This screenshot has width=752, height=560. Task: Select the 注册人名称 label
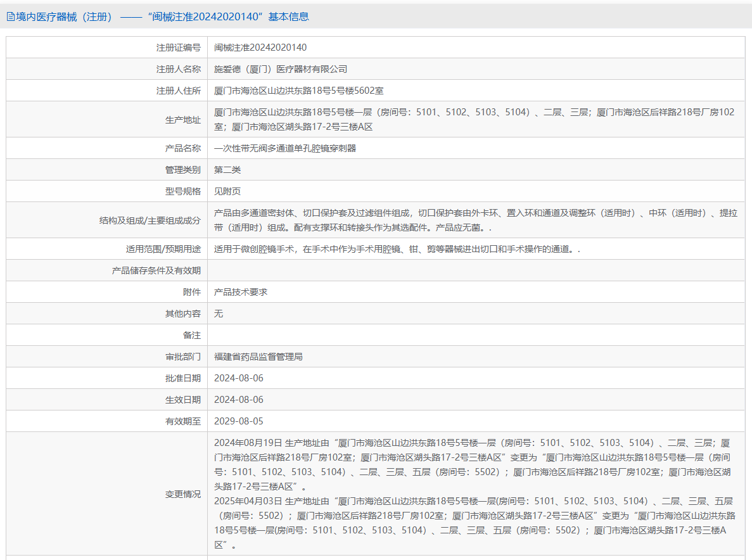point(179,69)
